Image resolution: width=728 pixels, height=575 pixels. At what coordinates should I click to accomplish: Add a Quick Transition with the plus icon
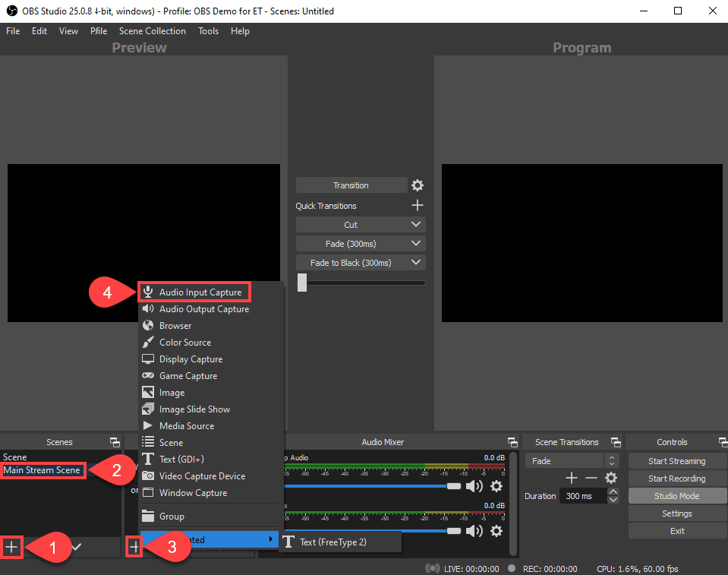point(418,205)
